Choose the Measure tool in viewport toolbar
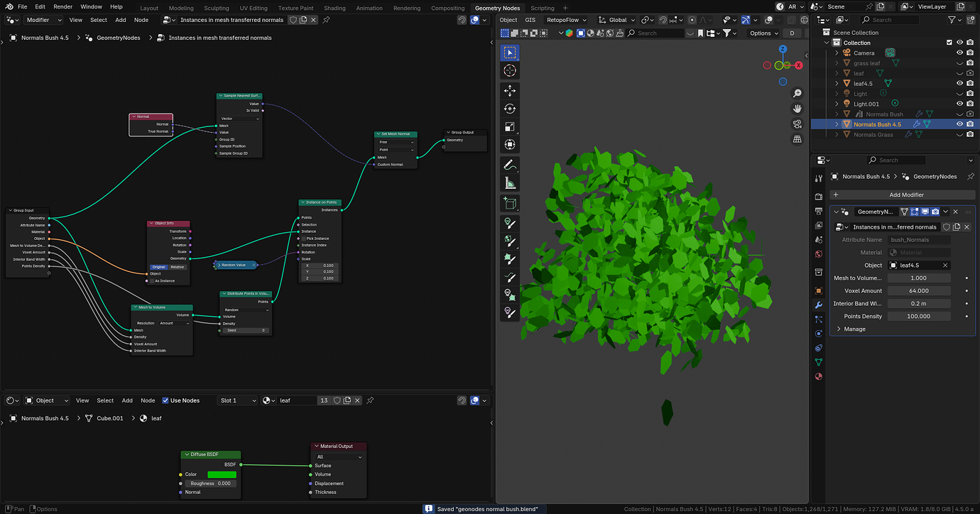The height and width of the screenshot is (514, 980). [509, 182]
